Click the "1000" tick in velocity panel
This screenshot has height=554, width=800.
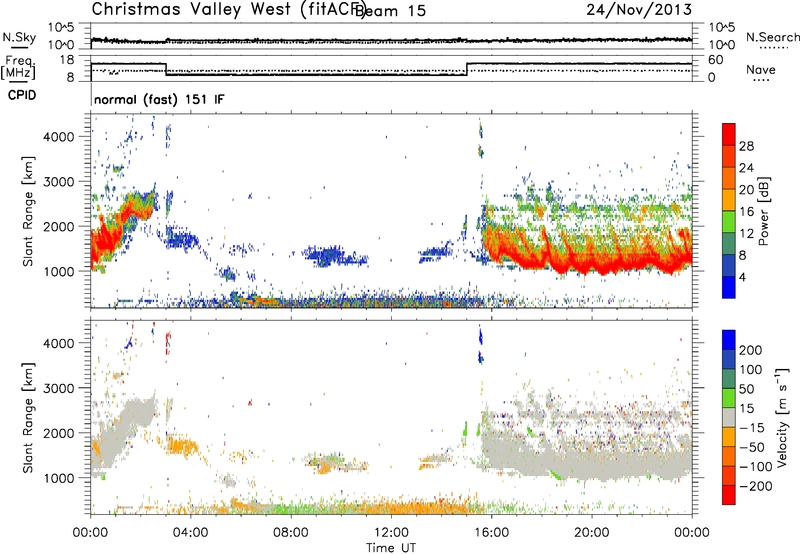point(59,478)
